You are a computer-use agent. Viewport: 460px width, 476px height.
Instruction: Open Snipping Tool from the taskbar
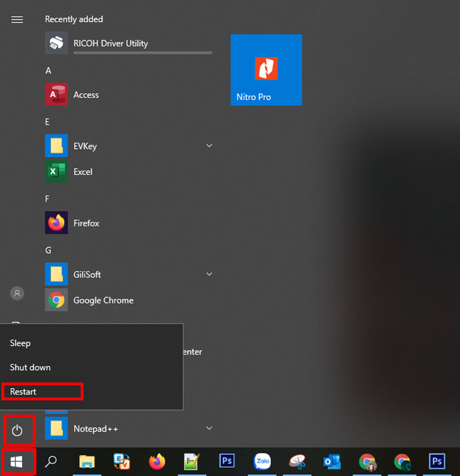(x=297, y=461)
